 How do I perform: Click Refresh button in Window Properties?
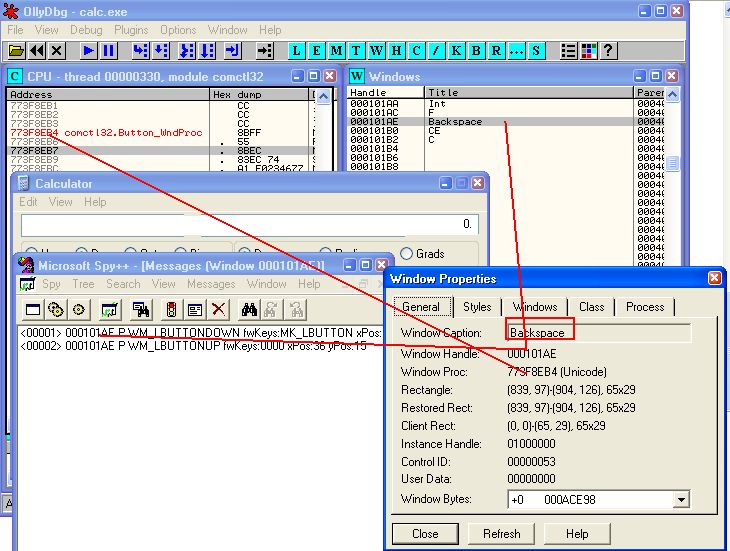[x=501, y=533]
